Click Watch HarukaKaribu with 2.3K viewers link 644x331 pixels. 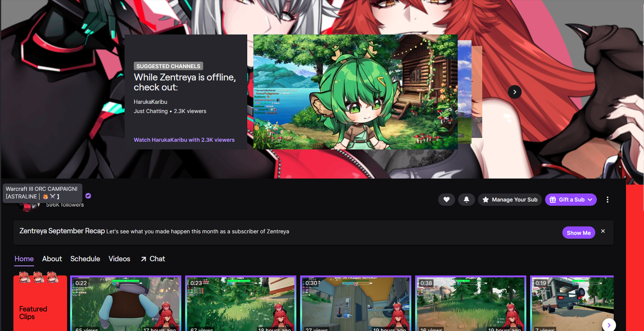click(x=184, y=140)
